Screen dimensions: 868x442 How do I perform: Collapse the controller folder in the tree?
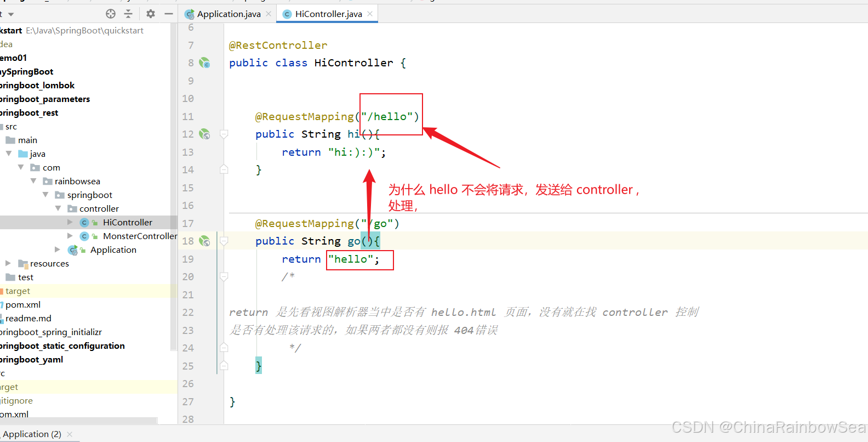(x=58, y=208)
